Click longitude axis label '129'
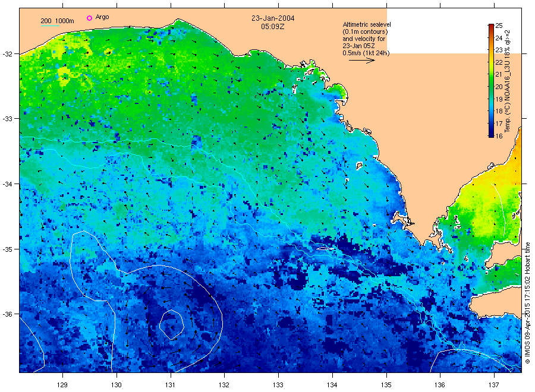Image resolution: width=535 pixels, height=392 pixels. [x=62, y=385]
